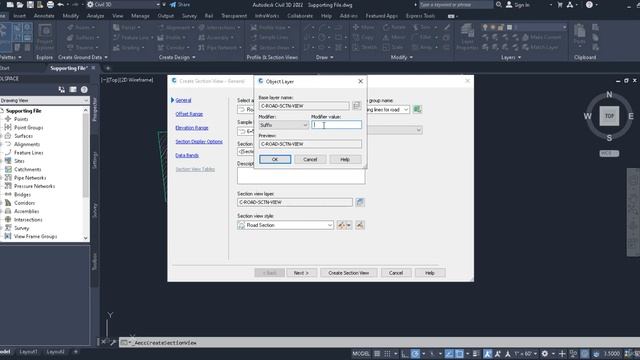Click the Points button in Create Ground Data
Viewport: 640px width, 360px height.
click(x=81, y=27)
